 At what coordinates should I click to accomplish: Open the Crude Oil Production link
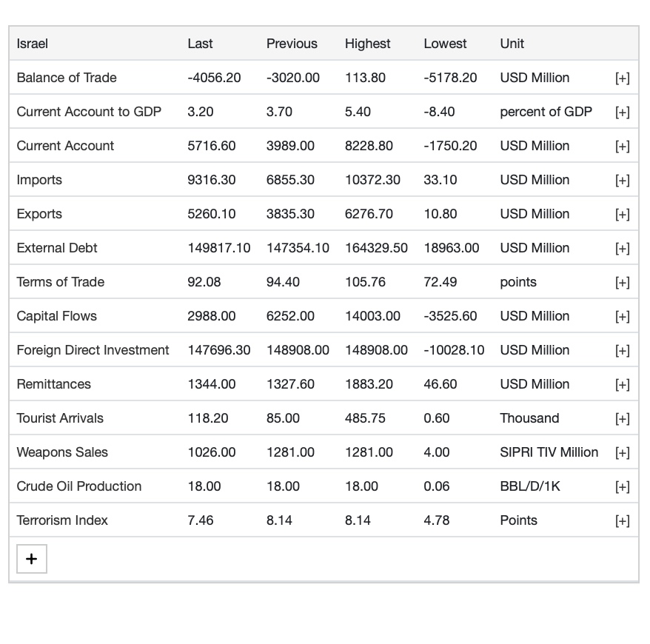(79, 486)
